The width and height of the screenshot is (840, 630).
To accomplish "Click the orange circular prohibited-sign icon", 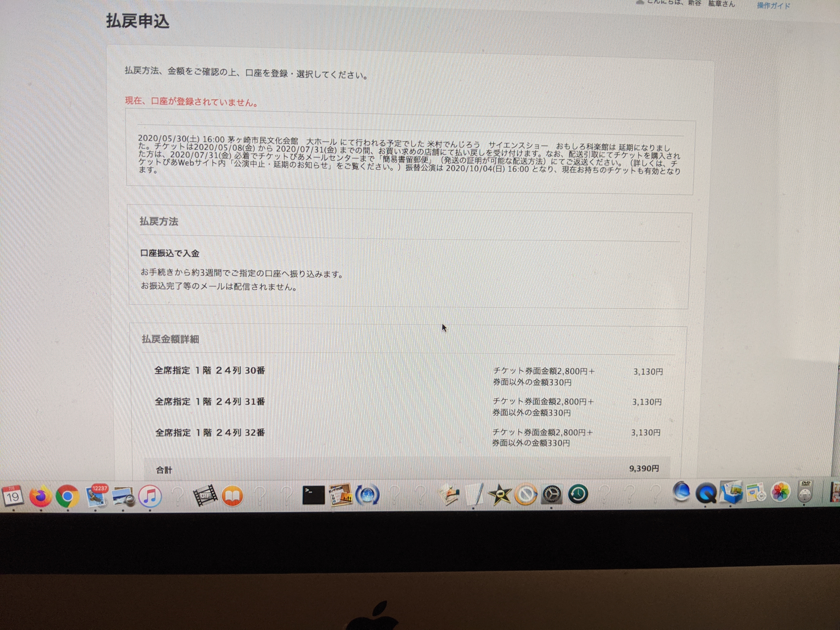I will tap(526, 494).
